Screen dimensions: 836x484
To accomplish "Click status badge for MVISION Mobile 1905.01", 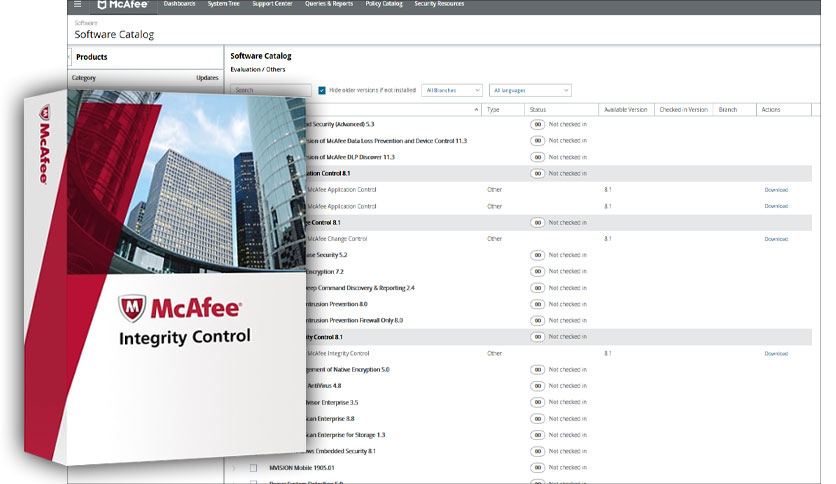I will click(537, 467).
